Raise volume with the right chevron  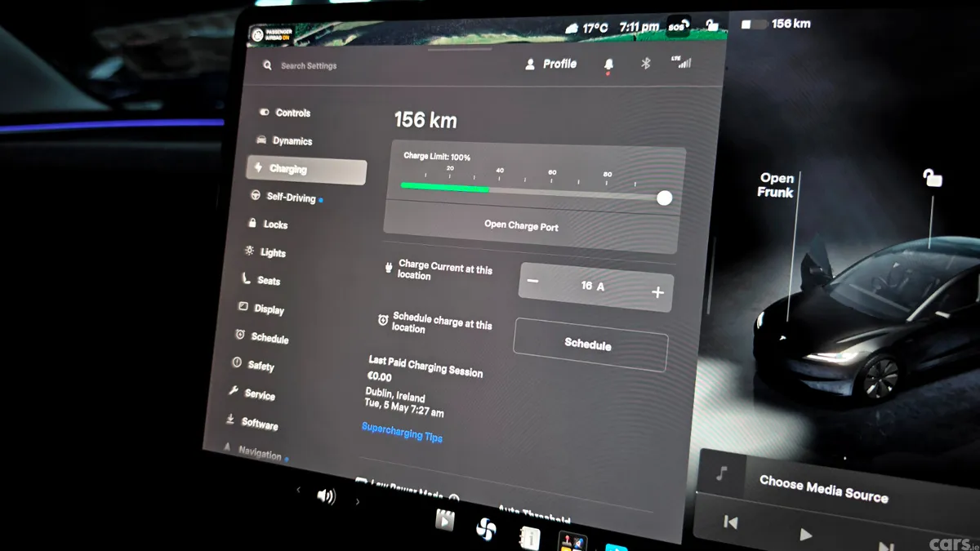pos(358,500)
